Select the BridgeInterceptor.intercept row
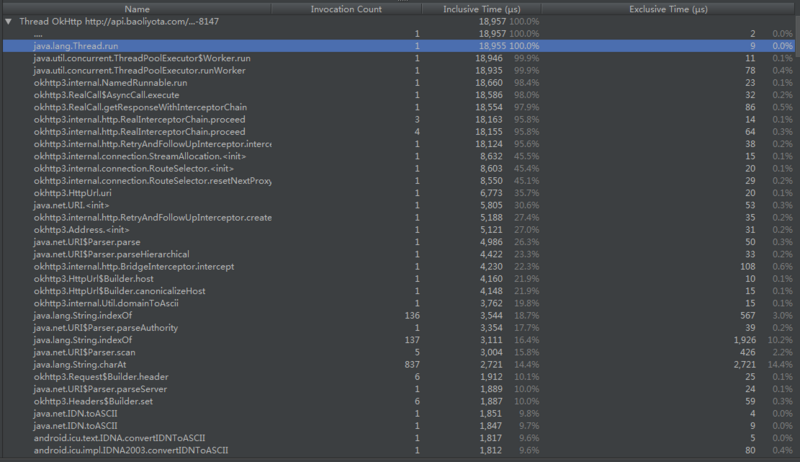The height and width of the screenshot is (462, 800). (398, 266)
